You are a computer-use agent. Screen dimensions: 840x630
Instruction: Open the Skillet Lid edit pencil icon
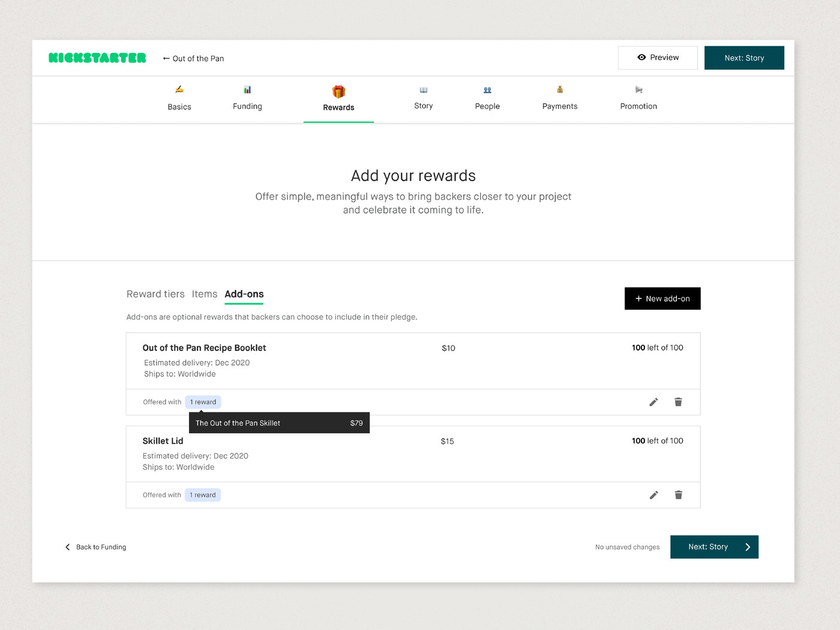(x=653, y=495)
